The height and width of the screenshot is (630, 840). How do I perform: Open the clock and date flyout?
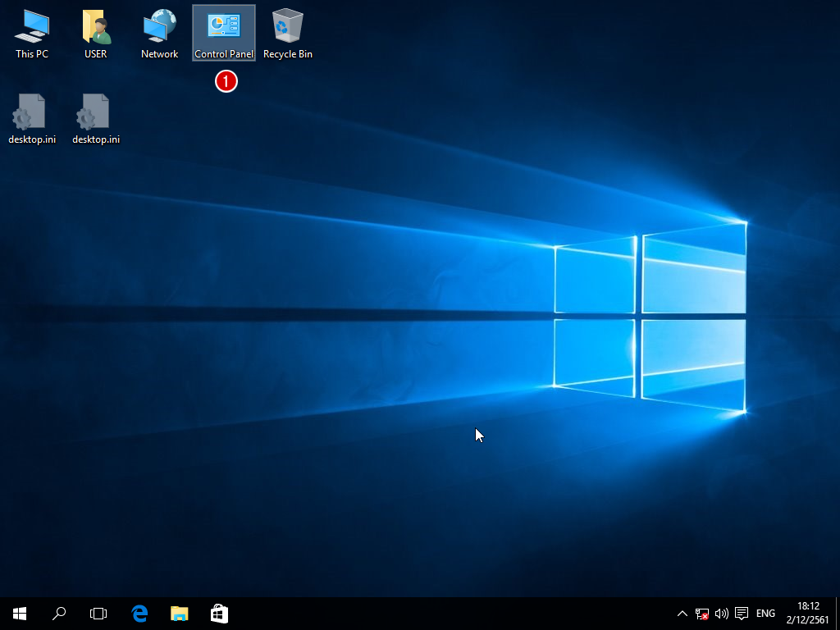pyautogui.click(x=807, y=614)
